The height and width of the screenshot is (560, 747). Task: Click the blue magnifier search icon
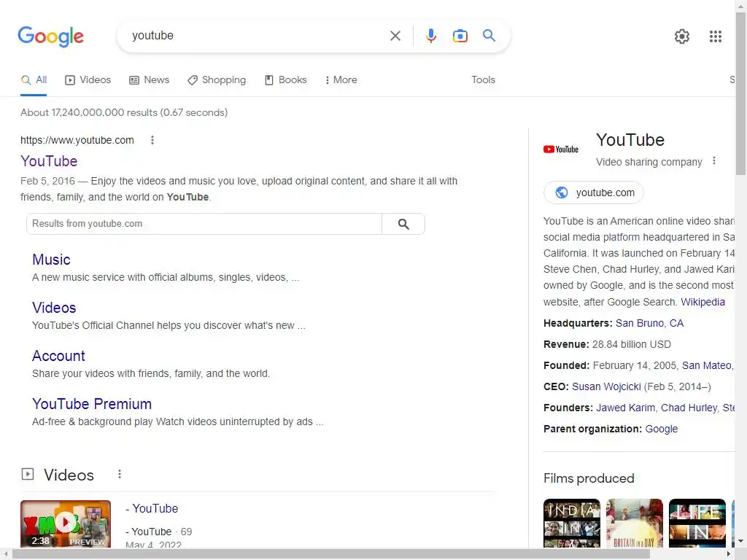(x=489, y=35)
